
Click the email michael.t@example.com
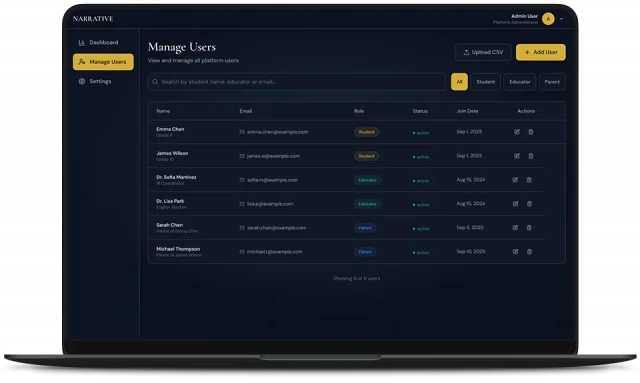click(x=275, y=252)
